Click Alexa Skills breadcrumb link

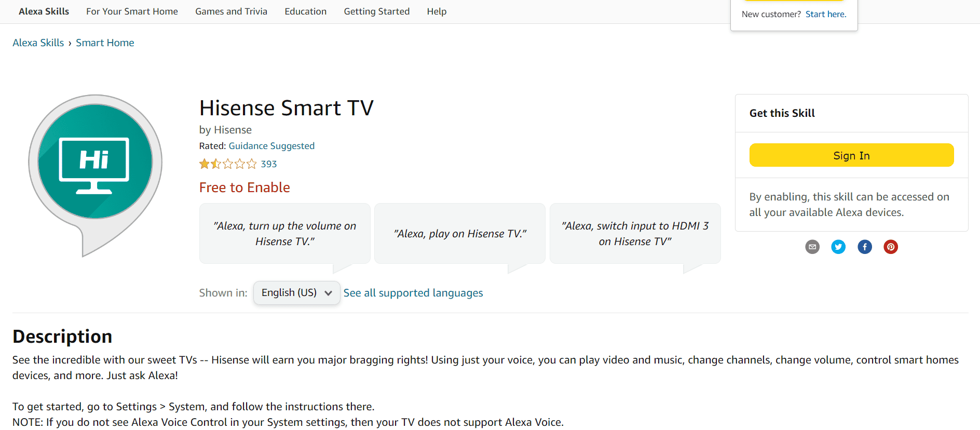(x=38, y=43)
